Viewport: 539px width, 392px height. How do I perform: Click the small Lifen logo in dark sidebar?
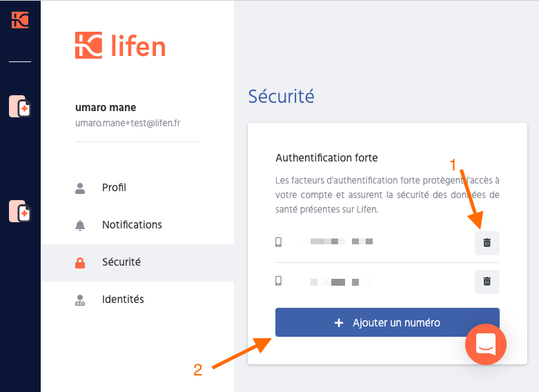tap(20, 20)
